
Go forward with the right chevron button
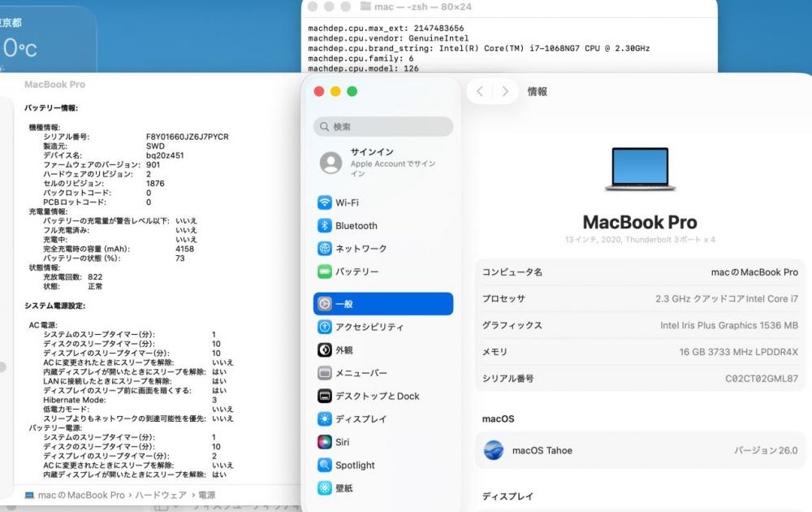505,92
